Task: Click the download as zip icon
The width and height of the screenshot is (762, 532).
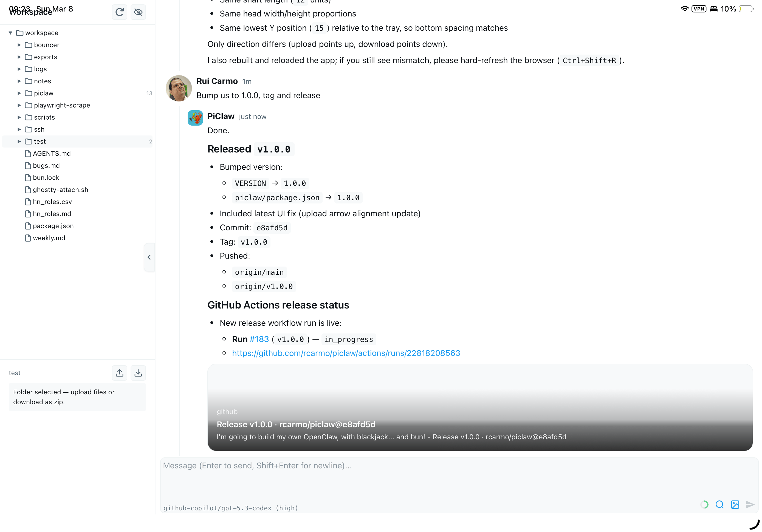Action: pos(138,373)
